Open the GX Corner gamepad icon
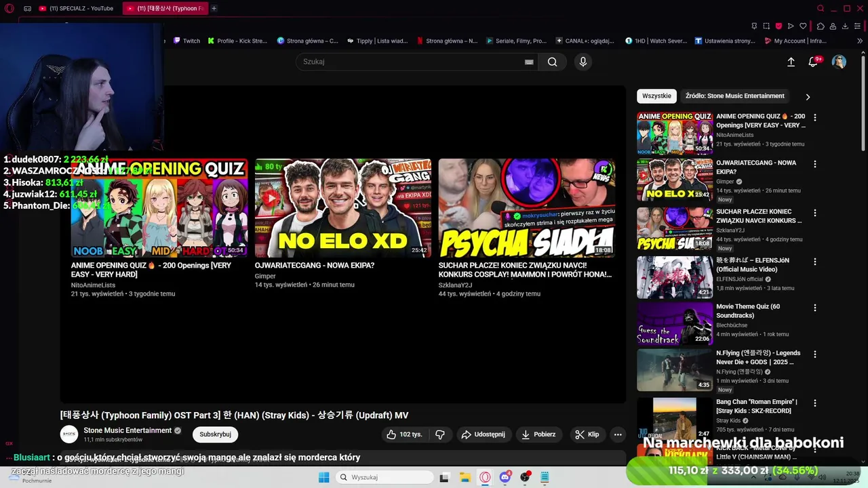Image resolution: width=868 pixels, height=488 pixels. click(27, 8)
